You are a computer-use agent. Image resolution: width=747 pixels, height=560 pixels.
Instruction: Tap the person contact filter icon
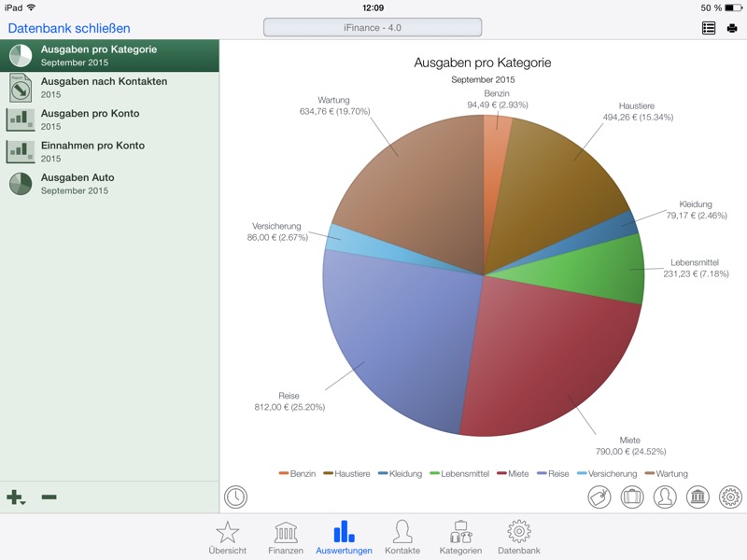click(665, 497)
